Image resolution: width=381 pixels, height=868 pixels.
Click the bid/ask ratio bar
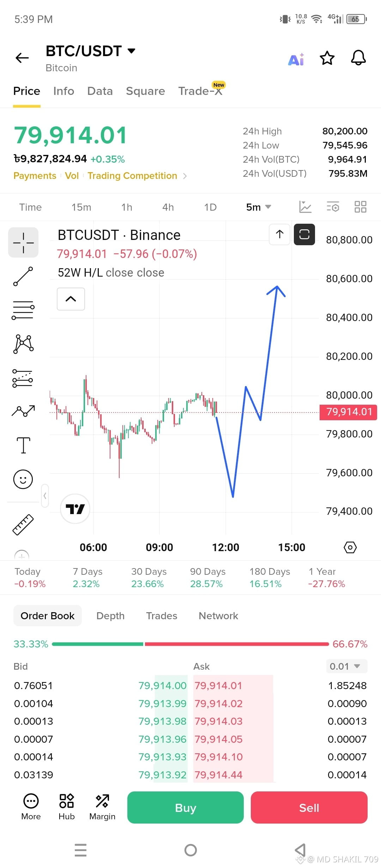pos(190,644)
